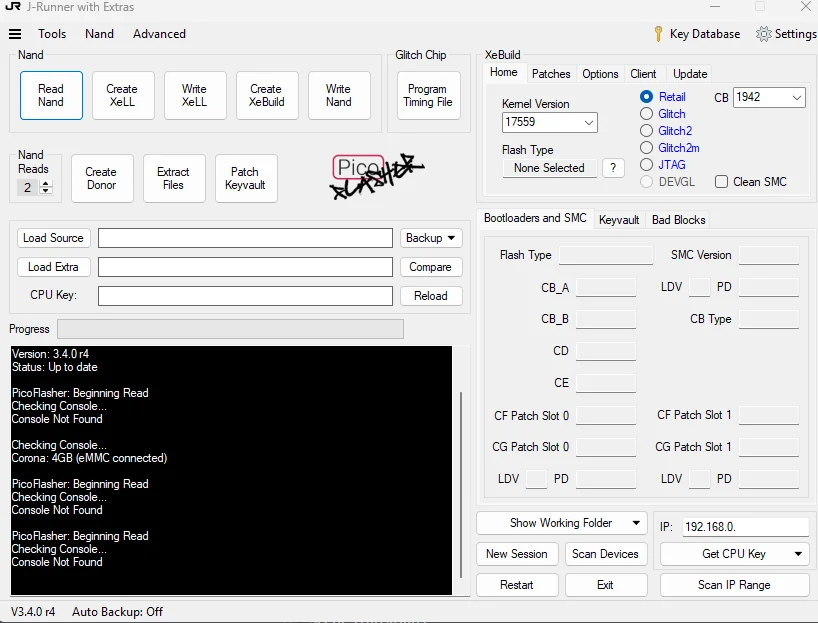Click the Scan Devices button

click(x=606, y=554)
